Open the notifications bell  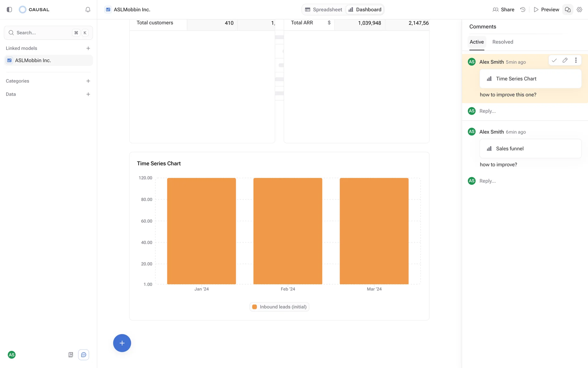coord(88,10)
